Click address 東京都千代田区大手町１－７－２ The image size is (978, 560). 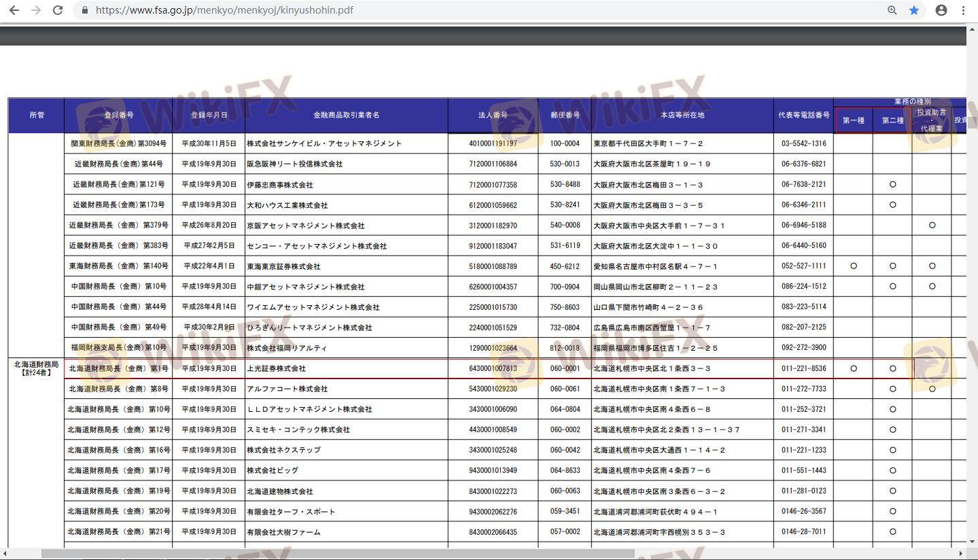(x=648, y=143)
